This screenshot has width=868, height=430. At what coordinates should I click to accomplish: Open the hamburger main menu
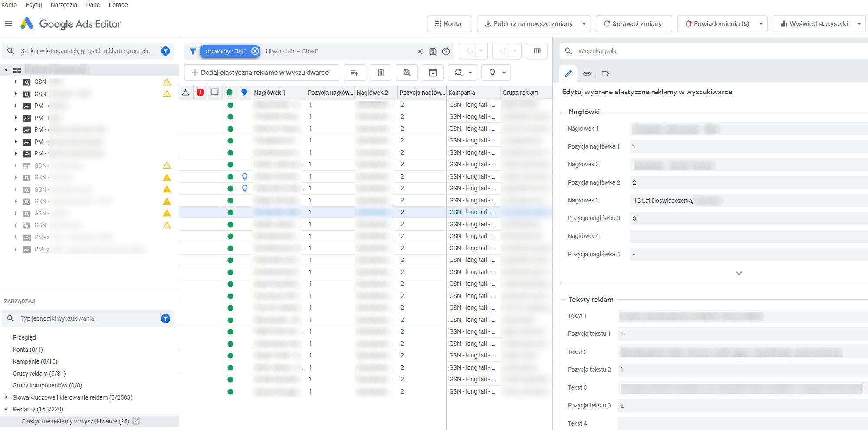8,24
